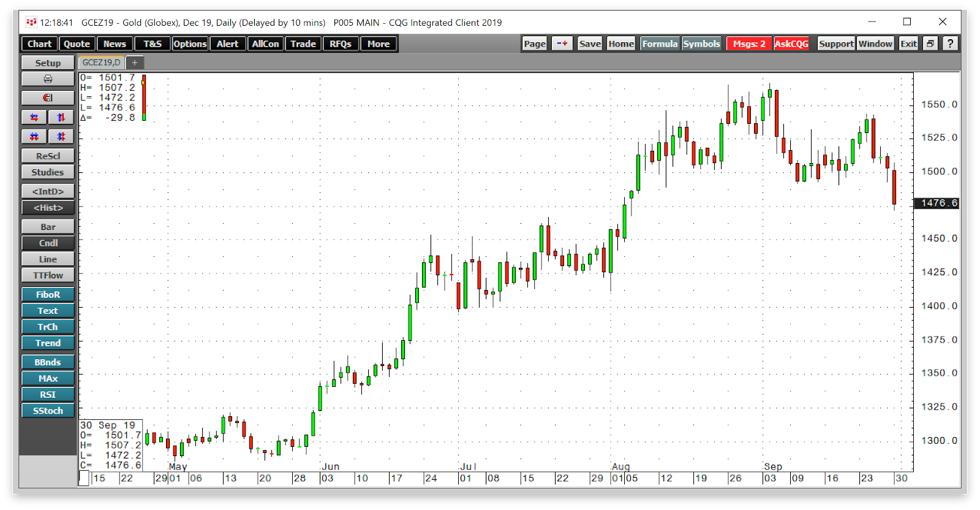This screenshot has height=510, width=980.
Task: Click the Save button
Action: pyautogui.click(x=590, y=44)
